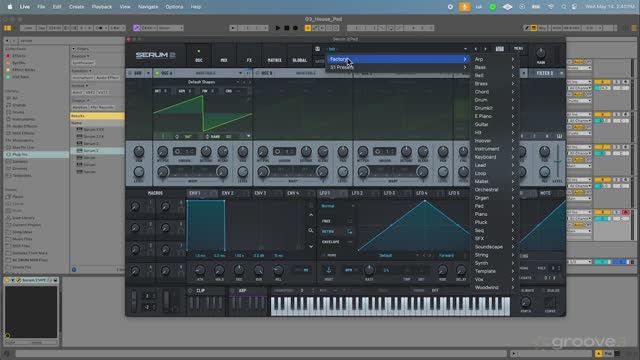Toggle oscillator A power button
640x360 pixels.
[x=158, y=73]
